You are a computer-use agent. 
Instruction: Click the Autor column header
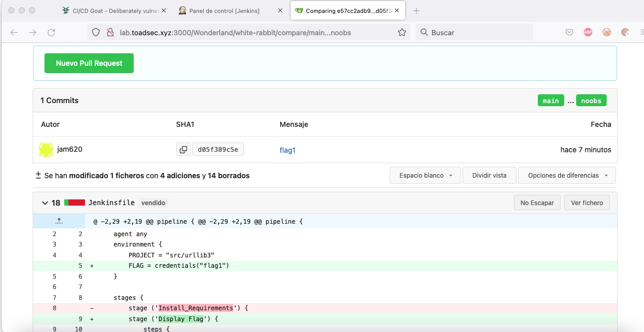coord(50,124)
